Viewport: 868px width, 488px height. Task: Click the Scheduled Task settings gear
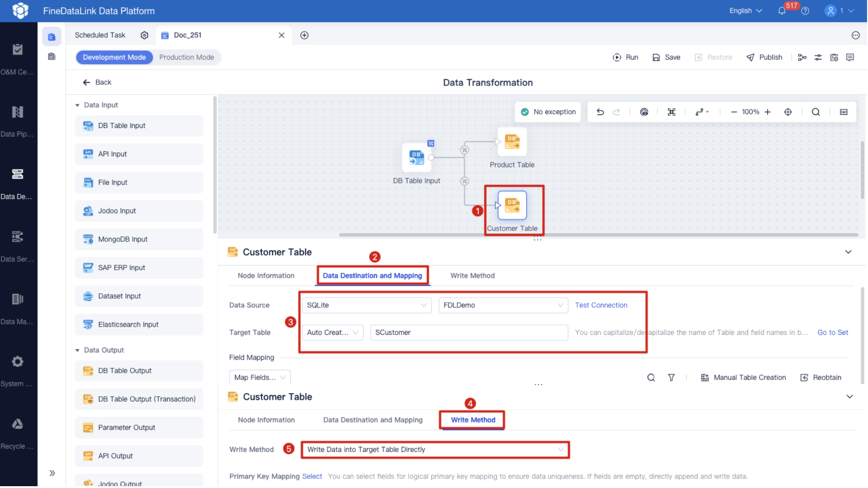tap(144, 35)
